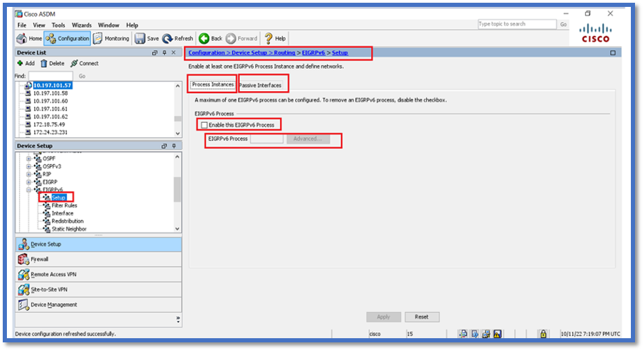Select the Process Instances tab
Screen dimensions: 644x352
213,84
